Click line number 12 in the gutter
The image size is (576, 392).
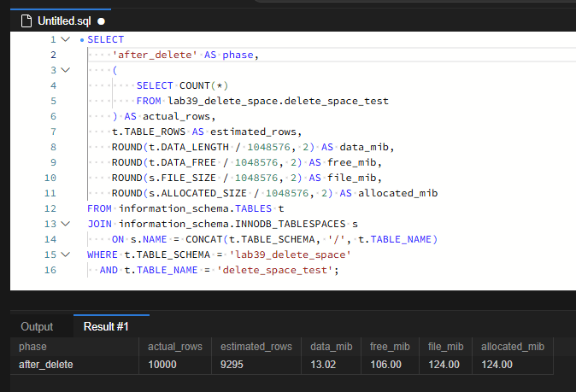[x=50, y=208]
